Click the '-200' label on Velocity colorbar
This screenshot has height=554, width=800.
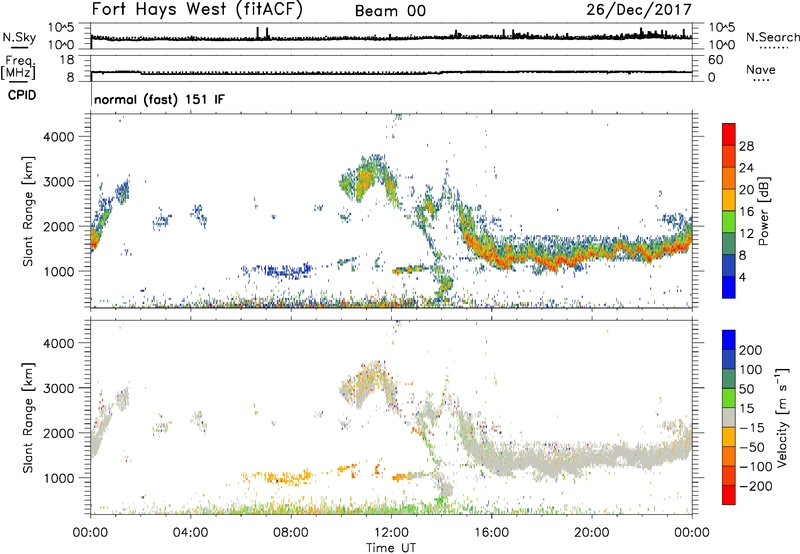tap(756, 486)
